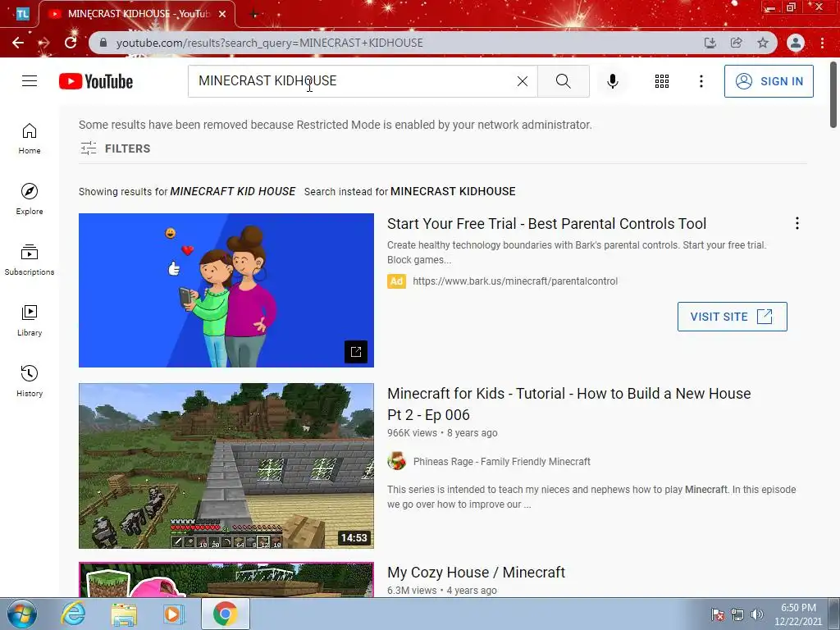Viewport: 840px width, 630px height.
Task: Click the VISIT SITE button
Action: (733, 317)
